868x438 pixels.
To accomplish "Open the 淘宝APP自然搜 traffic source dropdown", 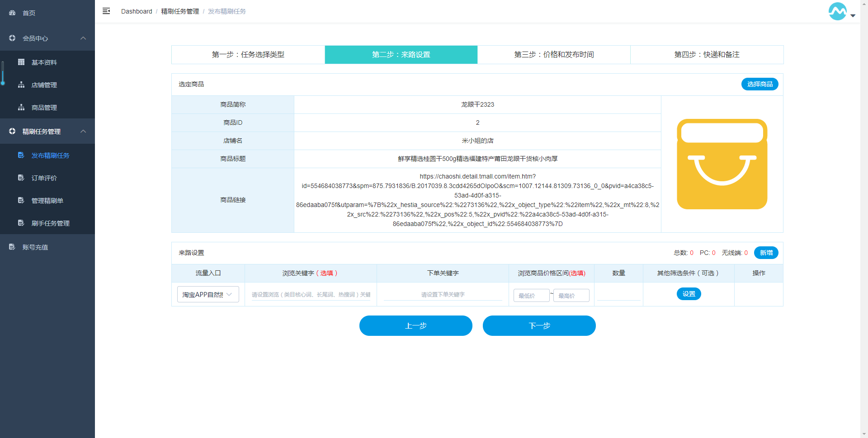I will [x=208, y=295].
